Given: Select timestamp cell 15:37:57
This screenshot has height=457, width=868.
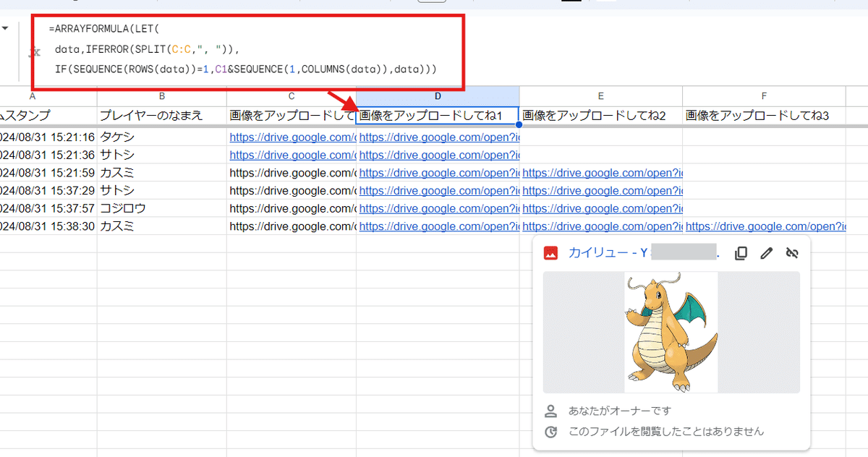Looking at the screenshot, I should click(x=48, y=208).
